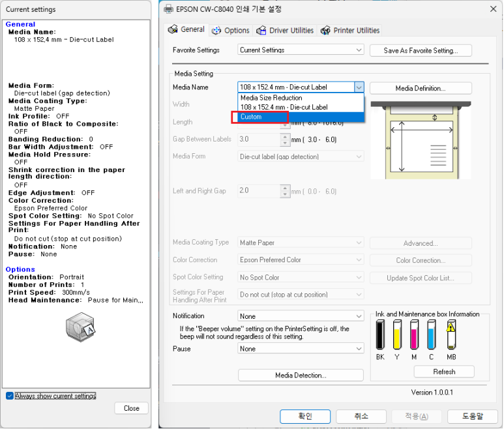Click the Options tab gear icon
The width and height of the screenshot is (504, 429).
[216, 31]
